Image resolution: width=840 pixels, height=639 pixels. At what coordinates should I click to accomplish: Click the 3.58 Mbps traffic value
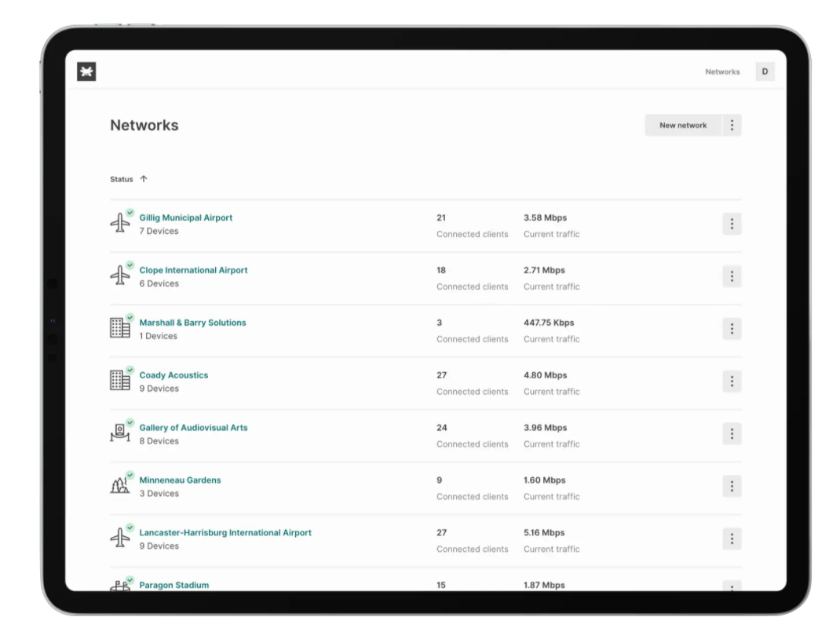(545, 218)
